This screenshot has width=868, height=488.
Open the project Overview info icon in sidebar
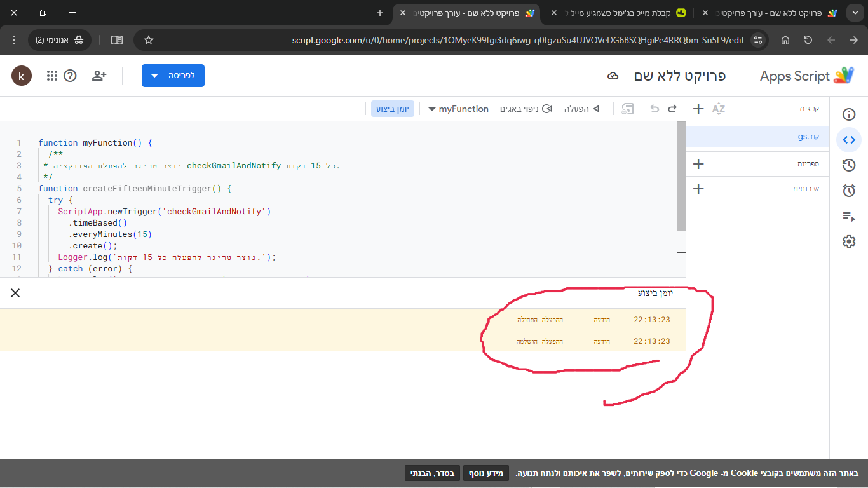[849, 114]
